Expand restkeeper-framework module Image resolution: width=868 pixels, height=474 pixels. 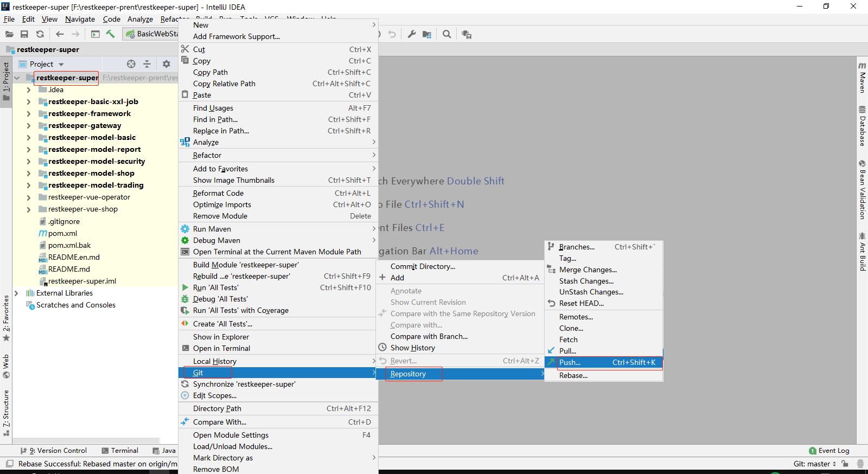[x=29, y=113]
